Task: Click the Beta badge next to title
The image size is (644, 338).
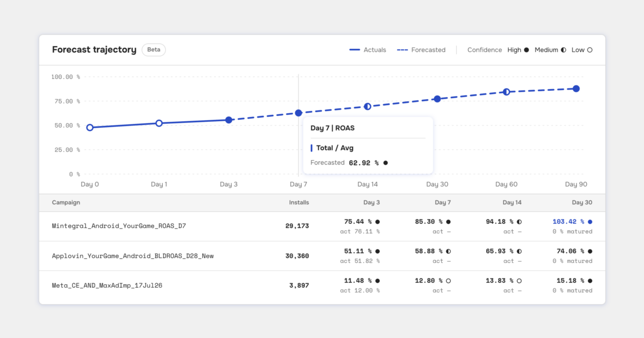Action: [x=153, y=50]
